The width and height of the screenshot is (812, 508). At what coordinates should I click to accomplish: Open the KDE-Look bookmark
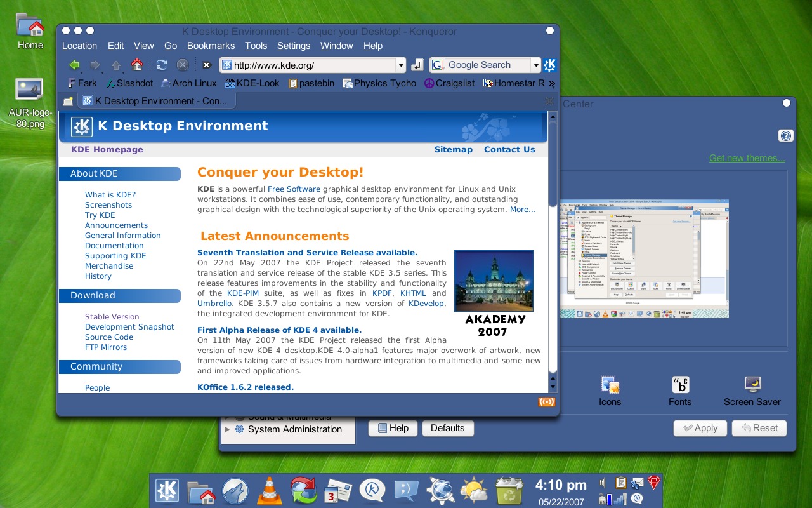(x=252, y=83)
